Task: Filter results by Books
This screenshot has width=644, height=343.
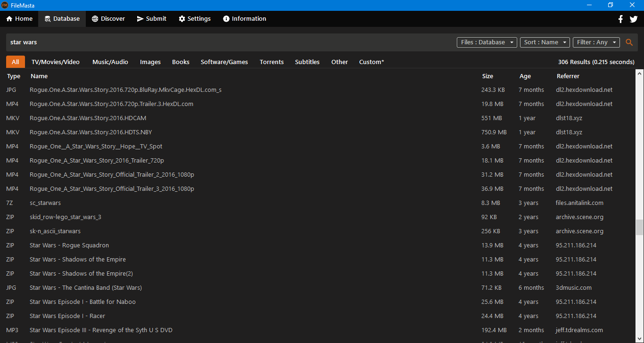Action: click(x=181, y=62)
